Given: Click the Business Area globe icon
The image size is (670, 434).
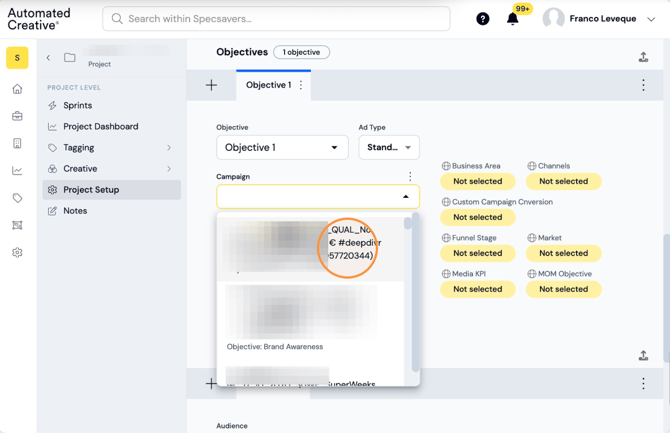Looking at the screenshot, I should pos(446,166).
